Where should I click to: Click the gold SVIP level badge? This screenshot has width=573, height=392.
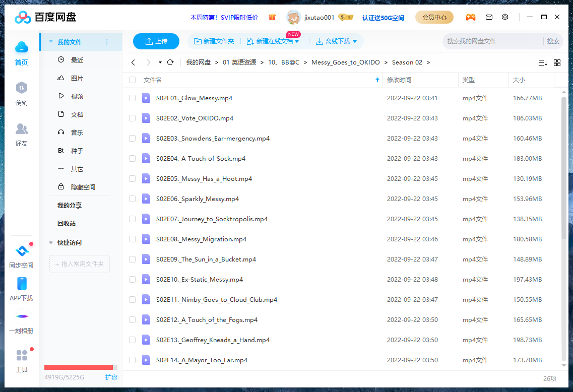346,17
